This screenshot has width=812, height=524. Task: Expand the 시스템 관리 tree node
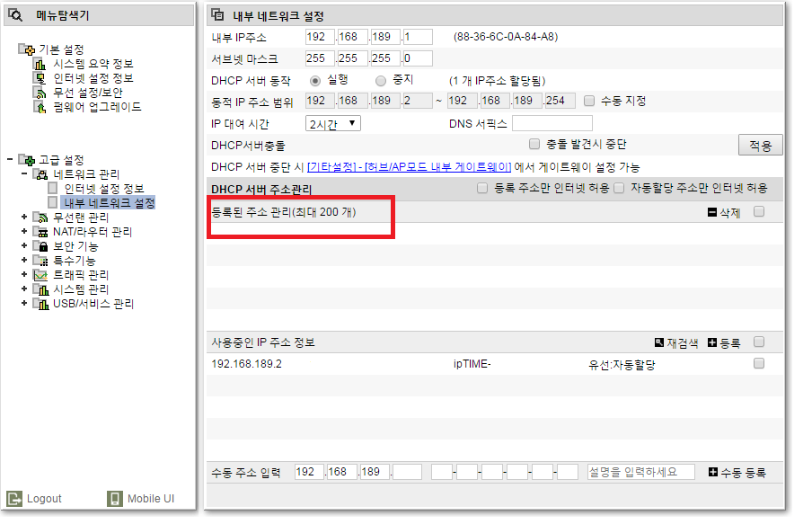[24, 289]
